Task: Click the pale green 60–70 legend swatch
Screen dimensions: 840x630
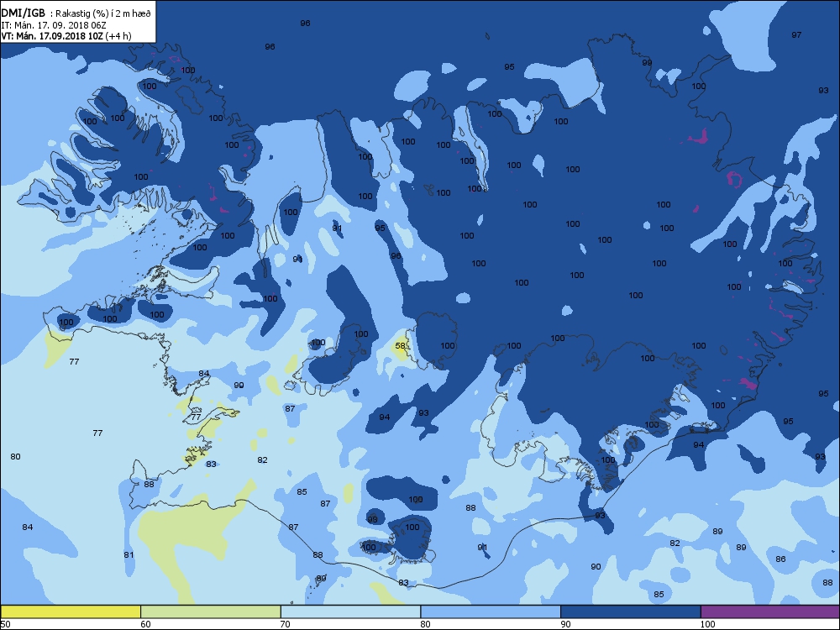Action: click(x=211, y=612)
